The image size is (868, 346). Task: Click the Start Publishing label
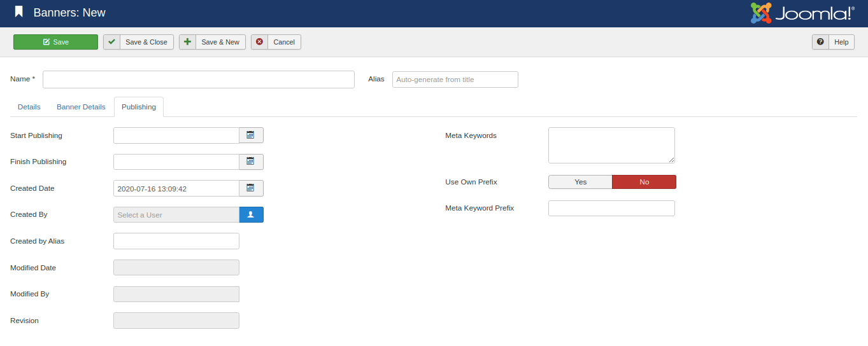[x=36, y=135]
